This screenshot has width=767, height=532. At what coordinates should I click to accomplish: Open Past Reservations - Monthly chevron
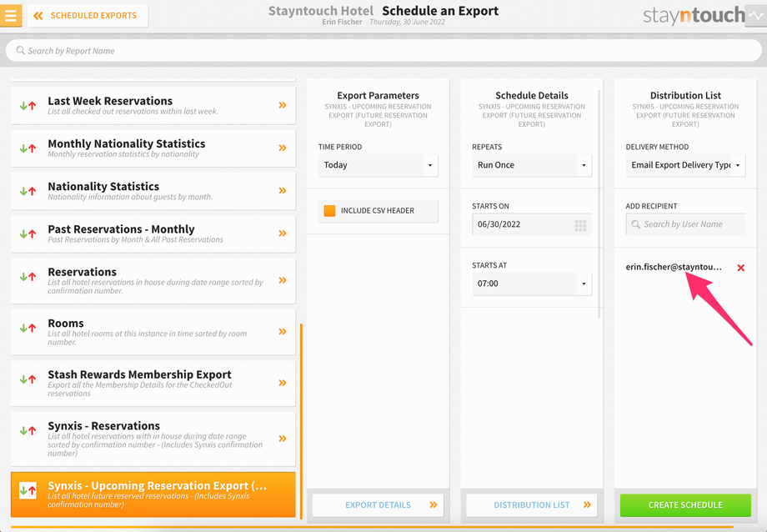tap(283, 233)
